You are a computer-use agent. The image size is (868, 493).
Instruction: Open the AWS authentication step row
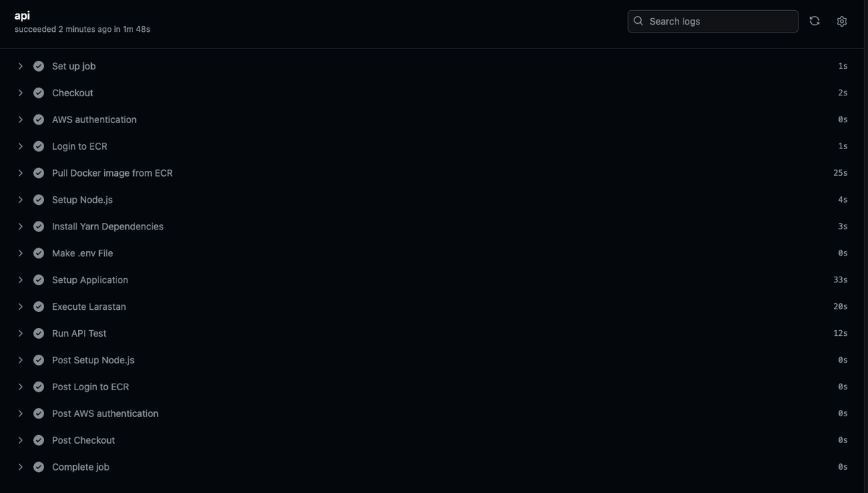pos(434,119)
